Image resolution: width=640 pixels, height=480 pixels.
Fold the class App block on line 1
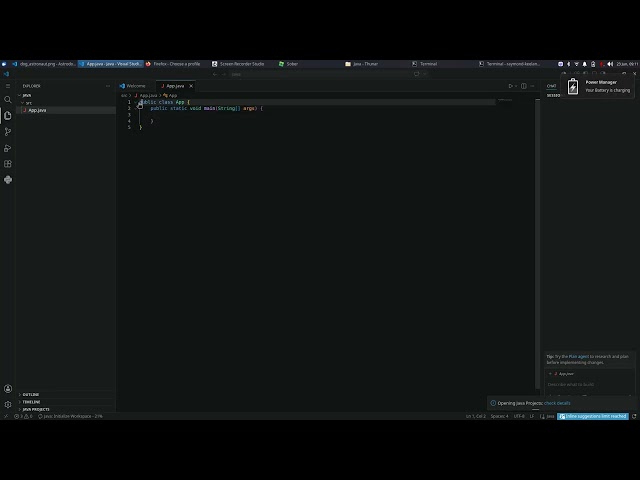tap(136, 102)
